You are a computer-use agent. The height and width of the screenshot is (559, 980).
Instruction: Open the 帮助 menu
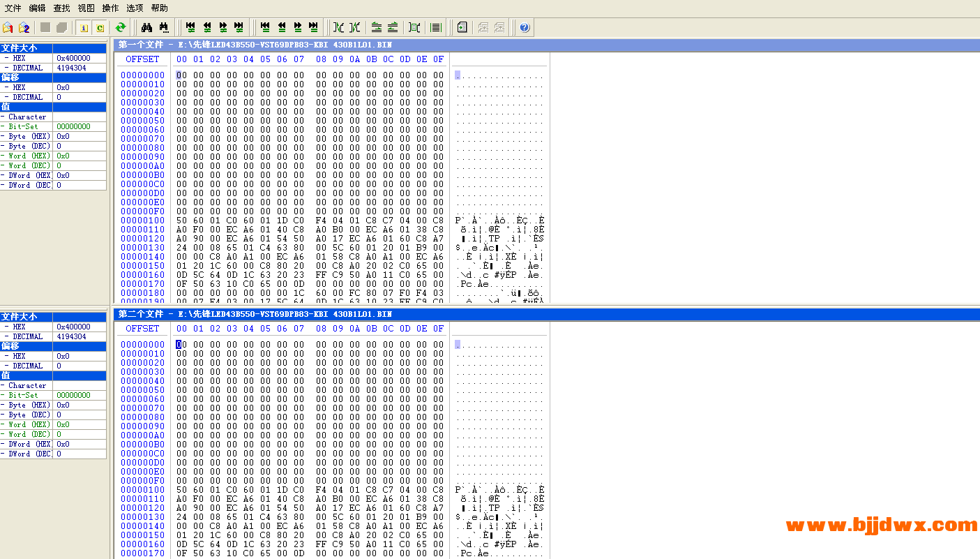coord(159,8)
